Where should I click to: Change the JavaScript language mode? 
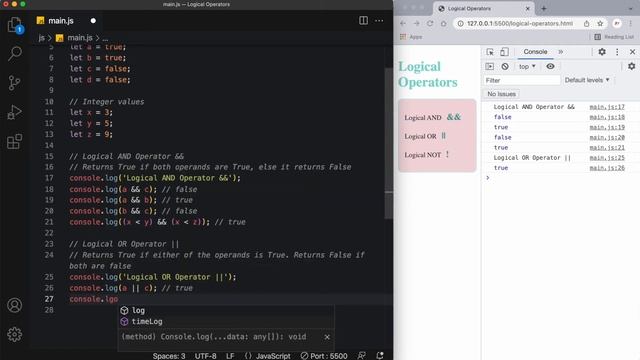tap(268, 356)
